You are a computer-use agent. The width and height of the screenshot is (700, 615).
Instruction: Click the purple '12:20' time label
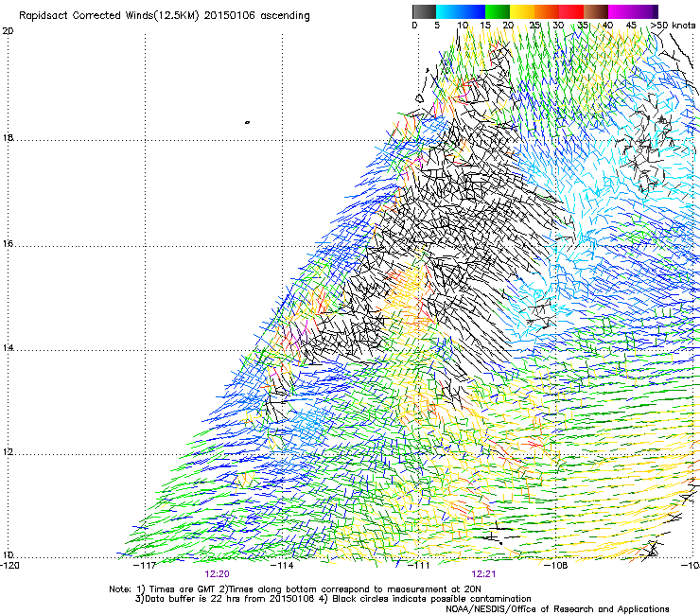click(x=217, y=574)
